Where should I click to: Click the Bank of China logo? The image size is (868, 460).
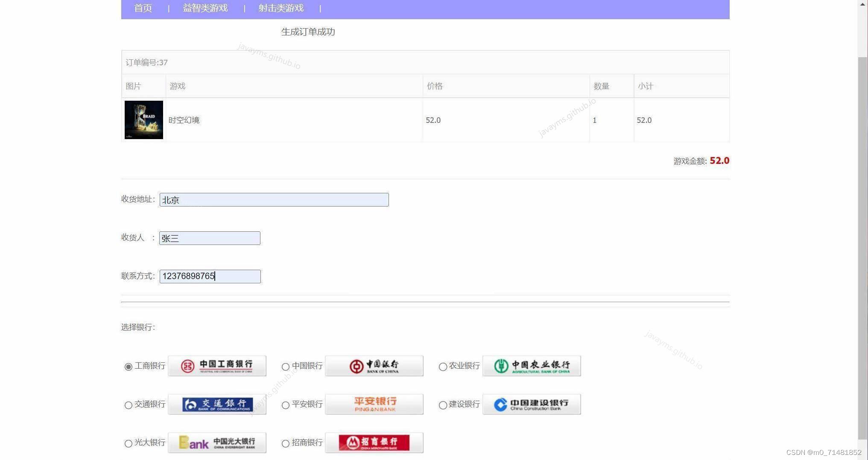[x=374, y=366]
